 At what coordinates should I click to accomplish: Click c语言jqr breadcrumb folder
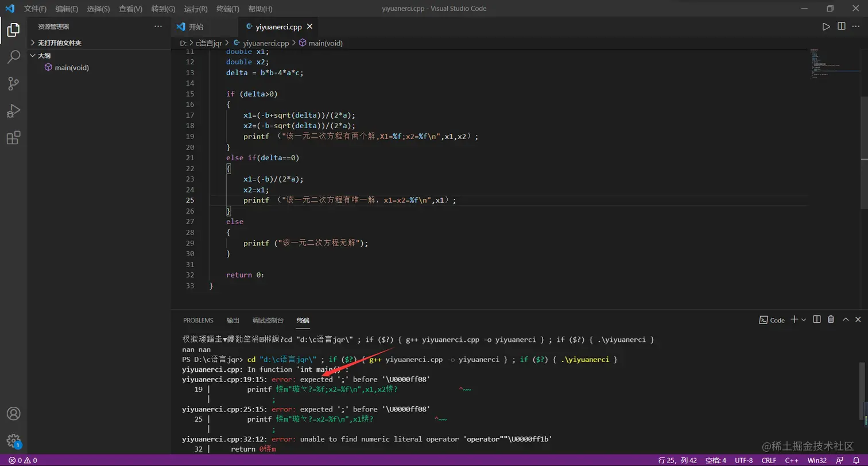point(209,43)
